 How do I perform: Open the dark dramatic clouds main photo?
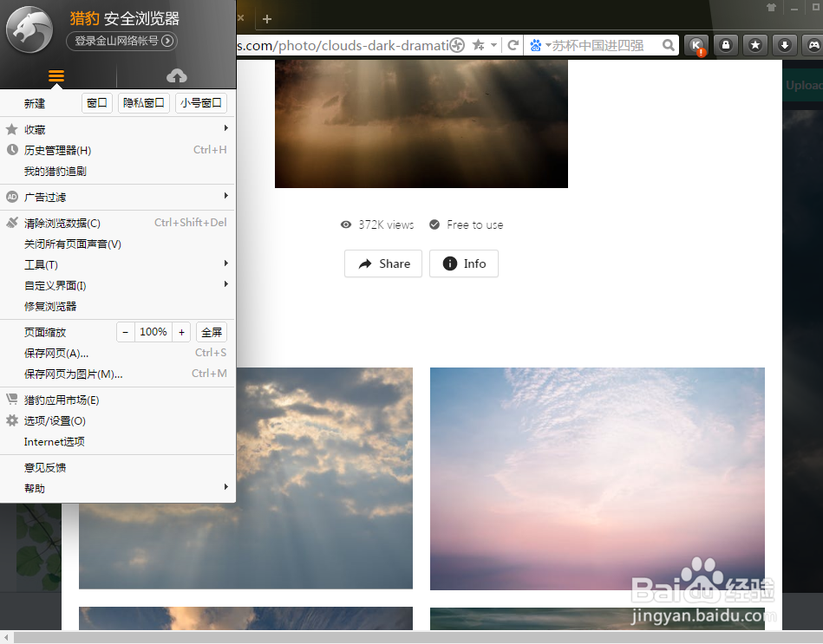tap(421, 123)
